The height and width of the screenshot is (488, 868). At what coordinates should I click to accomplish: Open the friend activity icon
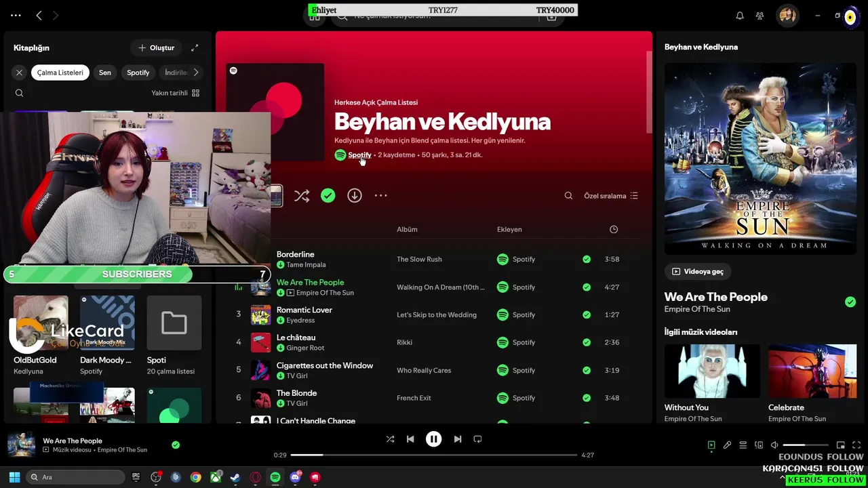click(759, 16)
